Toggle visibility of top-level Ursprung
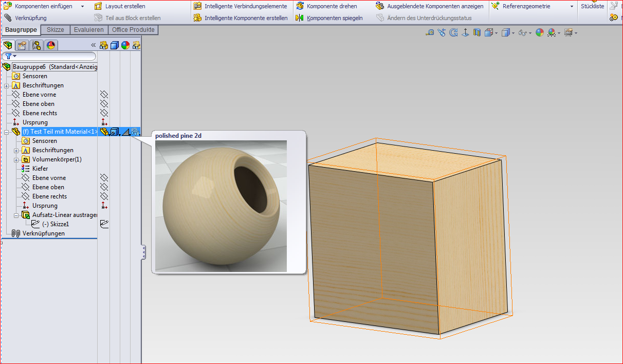 point(104,122)
